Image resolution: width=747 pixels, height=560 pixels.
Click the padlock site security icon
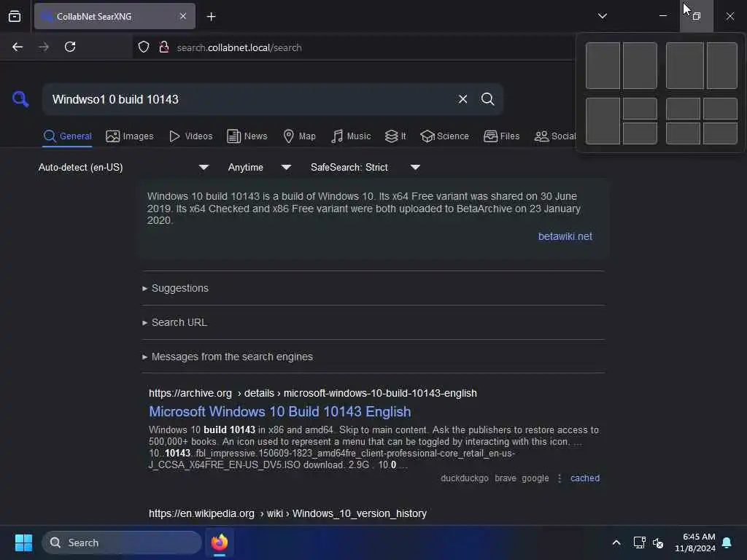coord(164,47)
